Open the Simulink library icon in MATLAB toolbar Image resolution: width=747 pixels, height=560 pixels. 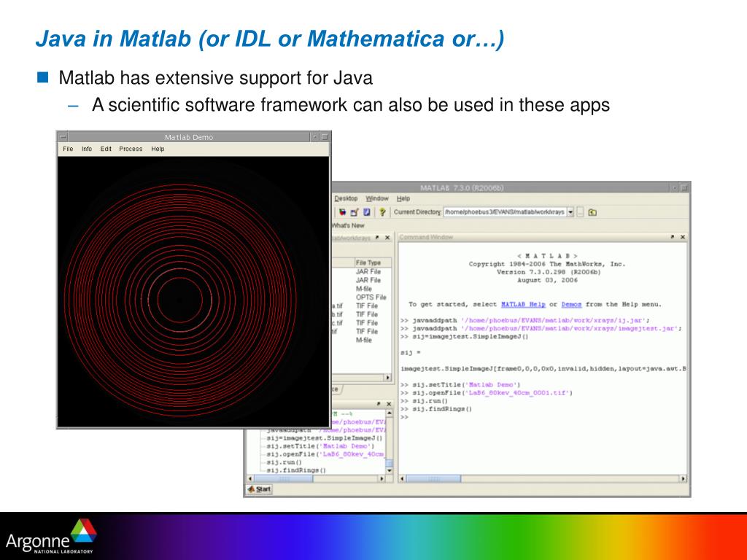pyautogui.click(x=342, y=212)
